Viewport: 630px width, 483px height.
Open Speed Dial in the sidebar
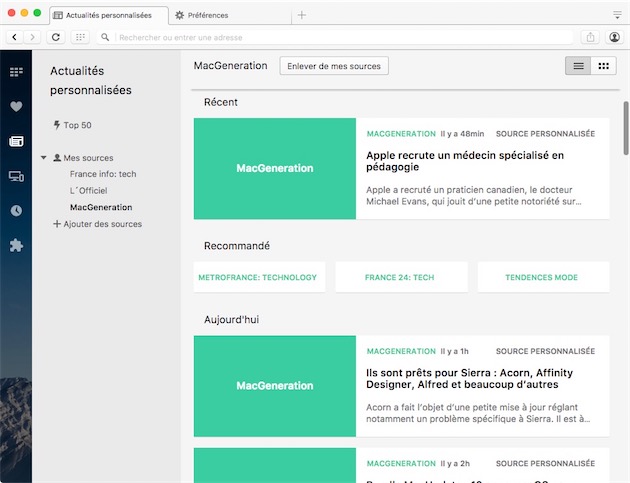point(16,72)
